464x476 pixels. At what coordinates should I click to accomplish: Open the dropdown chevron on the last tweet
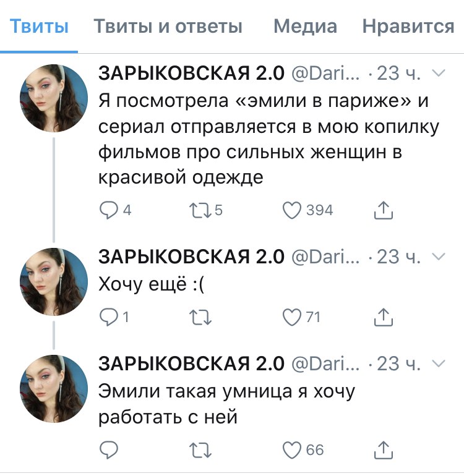click(437, 363)
